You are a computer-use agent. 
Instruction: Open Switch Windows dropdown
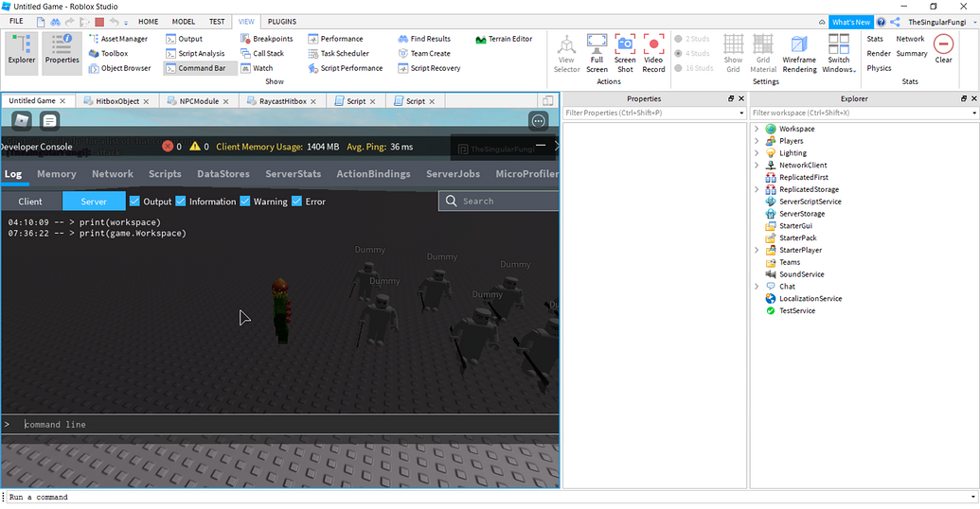point(839,54)
